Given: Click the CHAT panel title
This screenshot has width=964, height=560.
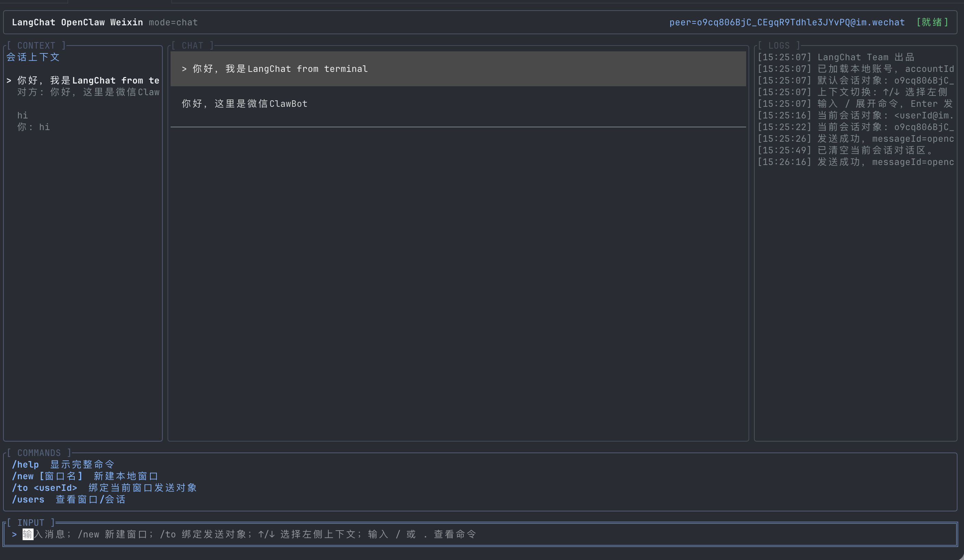Looking at the screenshot, I should 193,46.
